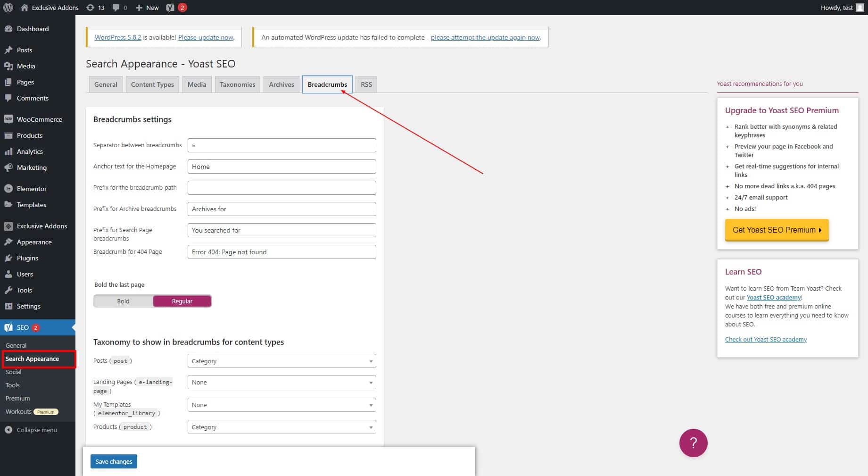Screen dimensions: 868x476
Task: Open Check out Yoast SEO academy link
Action: pyautogui.click(x=766, y=339)
